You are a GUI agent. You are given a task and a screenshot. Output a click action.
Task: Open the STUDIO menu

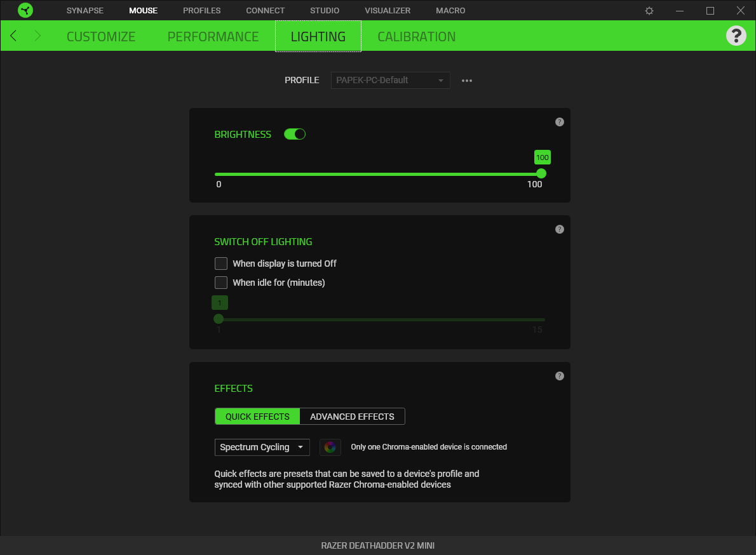point(325,11)
